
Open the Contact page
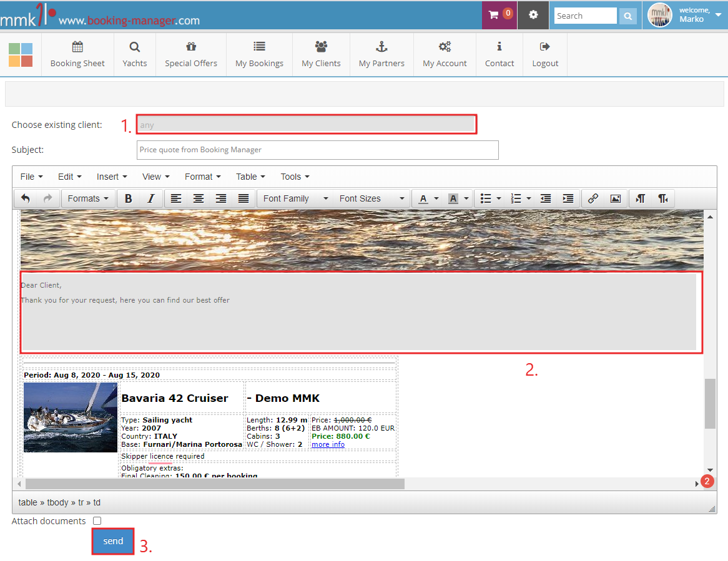pos(499,54)
